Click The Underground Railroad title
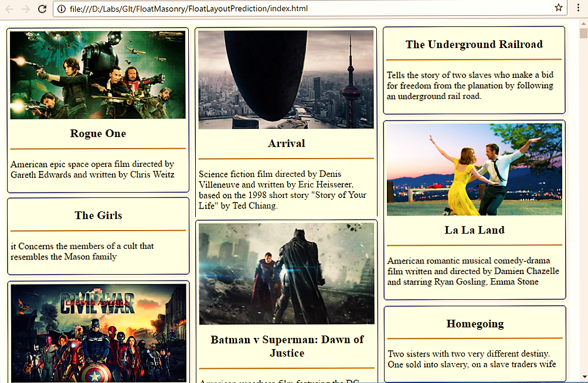Screen dimensions: 588x383 click(474, 44)
